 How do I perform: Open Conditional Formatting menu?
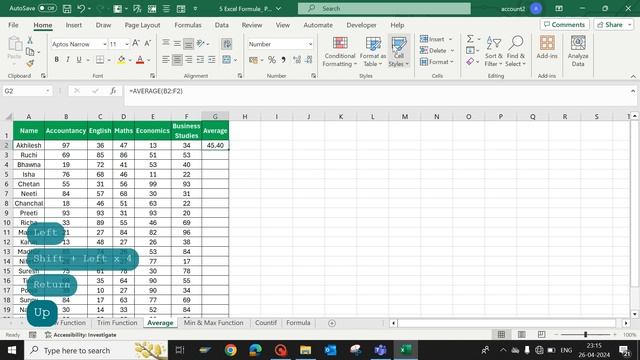point(340,51)
